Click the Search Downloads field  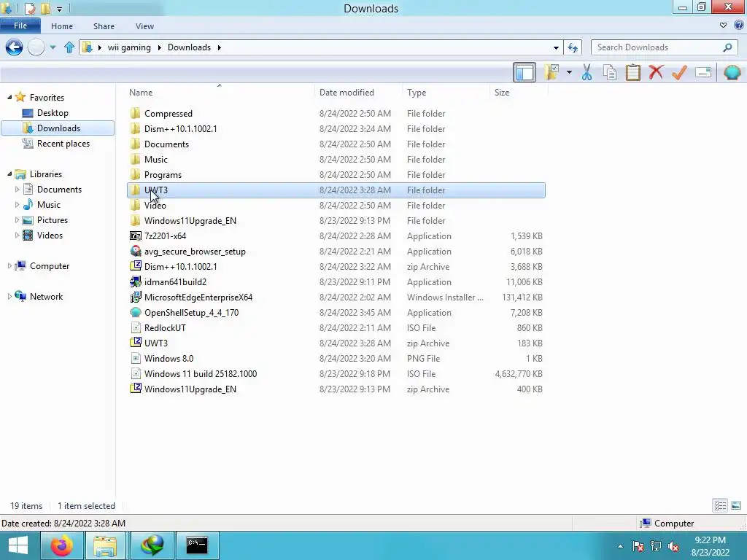point(664,47)
